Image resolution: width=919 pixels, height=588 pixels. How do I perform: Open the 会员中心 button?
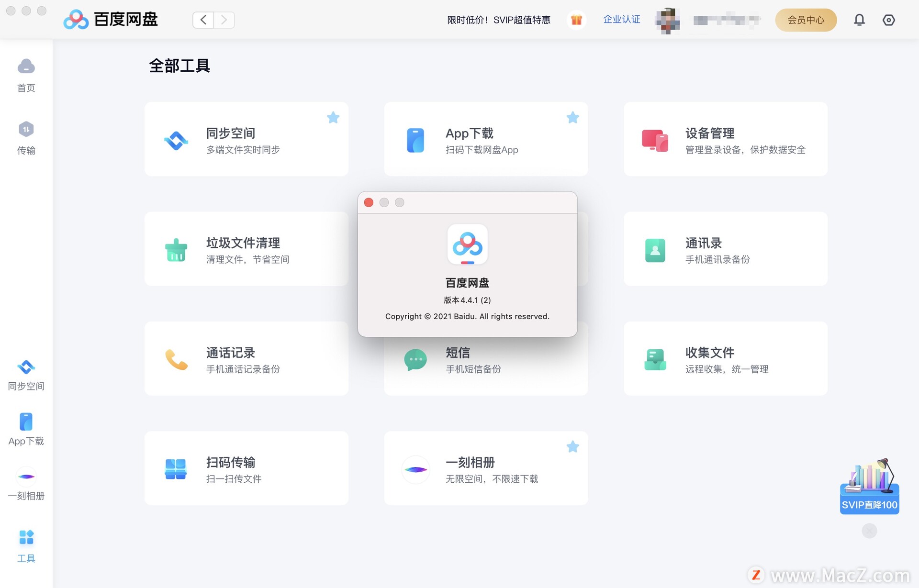[x=806, y=20]
